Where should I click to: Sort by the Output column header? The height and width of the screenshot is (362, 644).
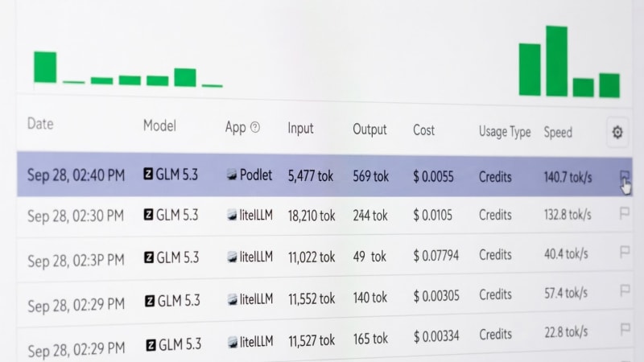pyautogui.click(x=369, y=130)
